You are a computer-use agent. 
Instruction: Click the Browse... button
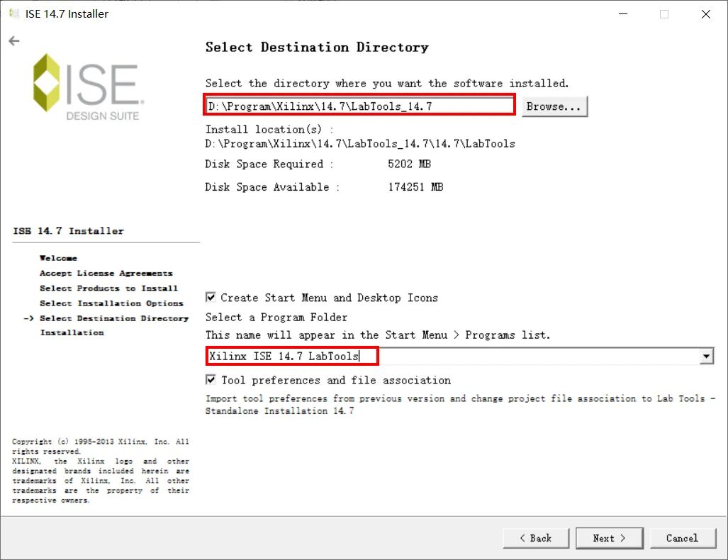[554, 106]
